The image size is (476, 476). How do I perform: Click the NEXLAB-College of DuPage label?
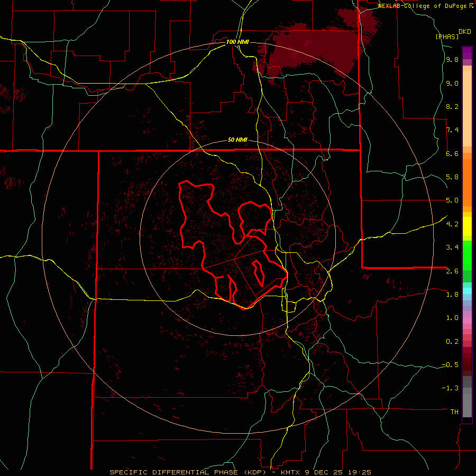[423, 6]
